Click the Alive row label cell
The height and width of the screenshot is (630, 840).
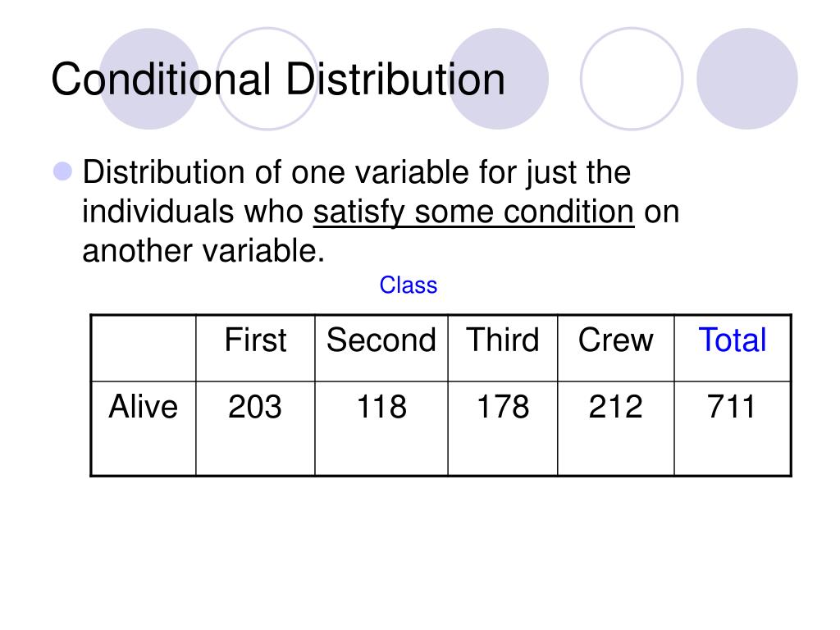click(144, 428)
